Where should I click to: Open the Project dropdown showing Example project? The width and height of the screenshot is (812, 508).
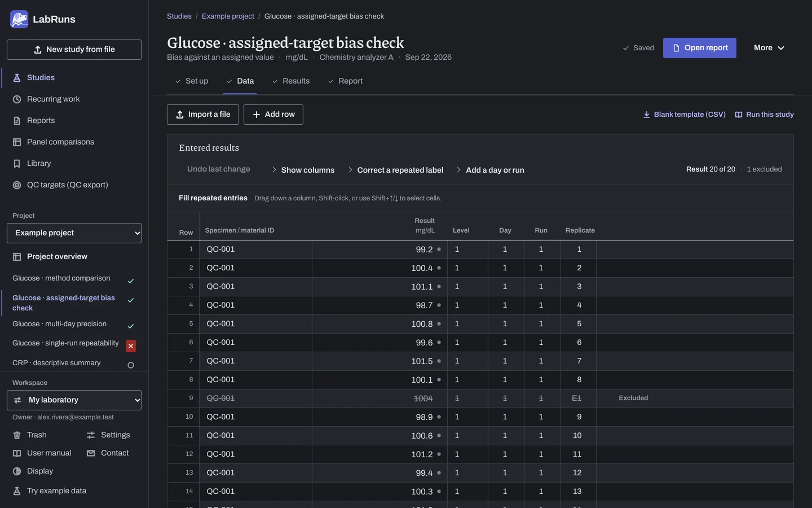point(74,233)
